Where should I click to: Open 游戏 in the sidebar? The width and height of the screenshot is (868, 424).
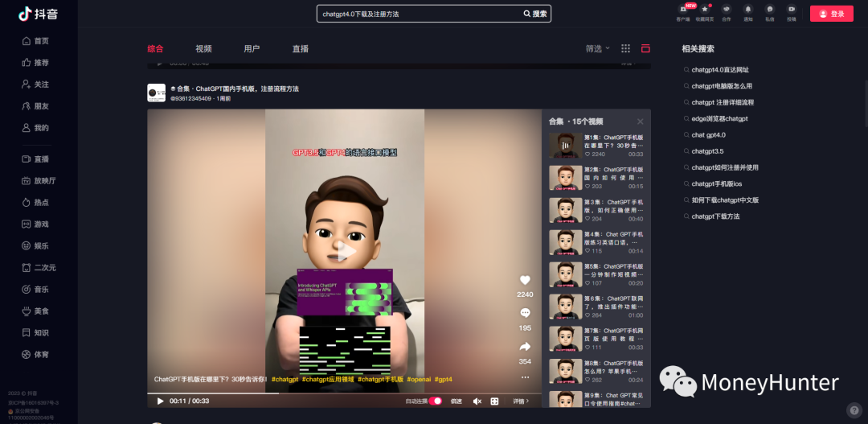[35, 224]
